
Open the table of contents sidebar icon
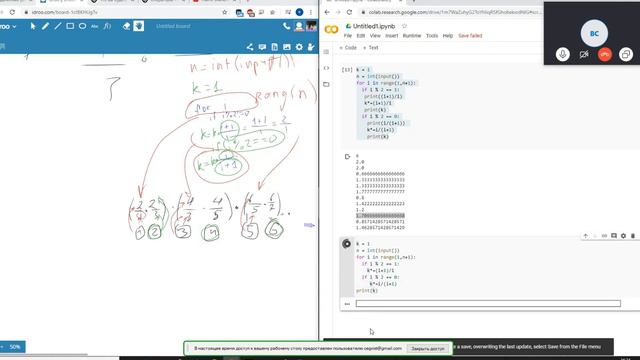326,52
